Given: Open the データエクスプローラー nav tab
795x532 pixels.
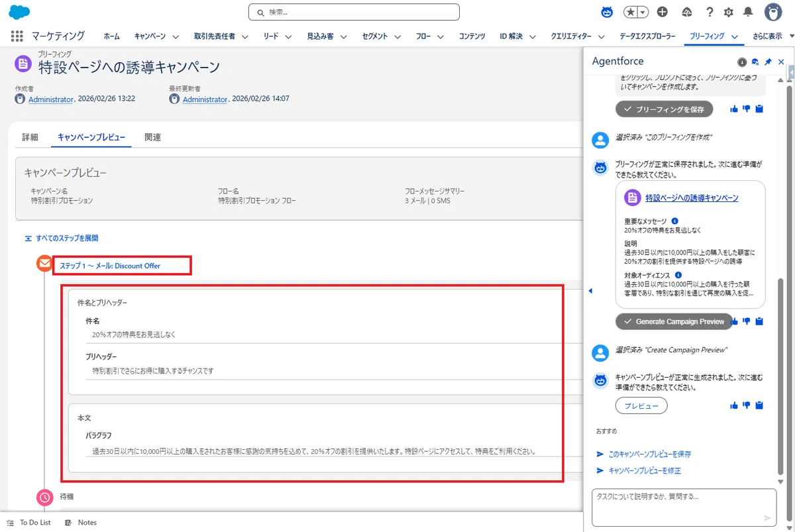Looking at the screenshot, I should tap(647, 36).
